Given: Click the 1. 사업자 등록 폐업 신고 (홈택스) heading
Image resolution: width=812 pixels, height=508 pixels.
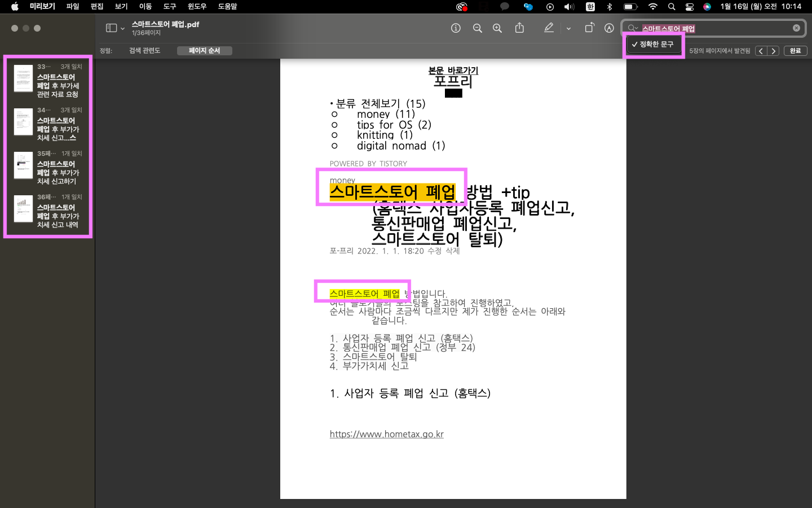Looking at the screenshot, I should coord(410,393).
